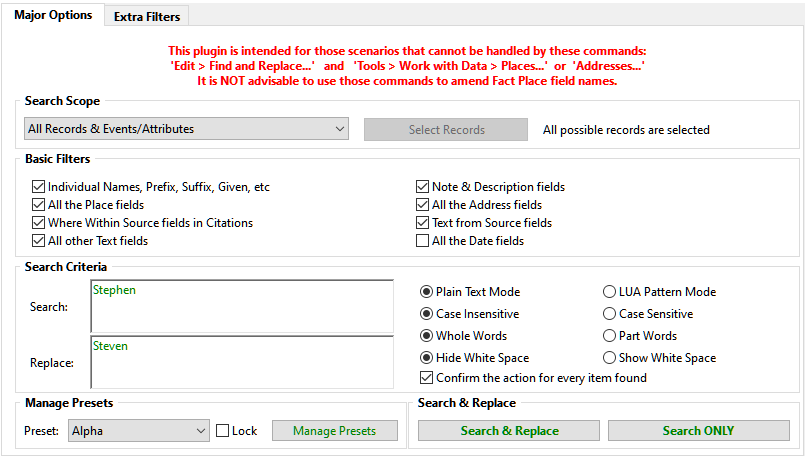This screenshot has height=456, width=805.
Task: Check the Lock preset checkbox
Action: [223, 431]
